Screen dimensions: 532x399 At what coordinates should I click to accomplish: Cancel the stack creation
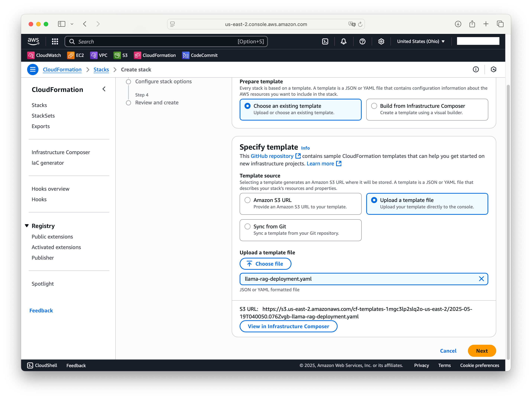coord(448,351)
